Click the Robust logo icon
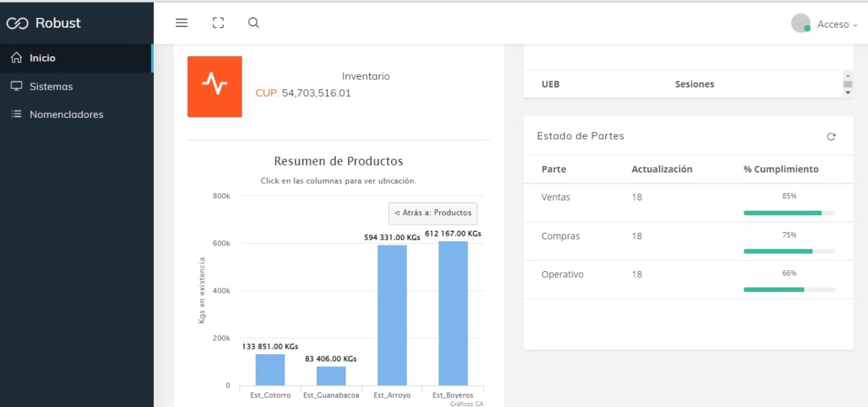 point(17,24)
